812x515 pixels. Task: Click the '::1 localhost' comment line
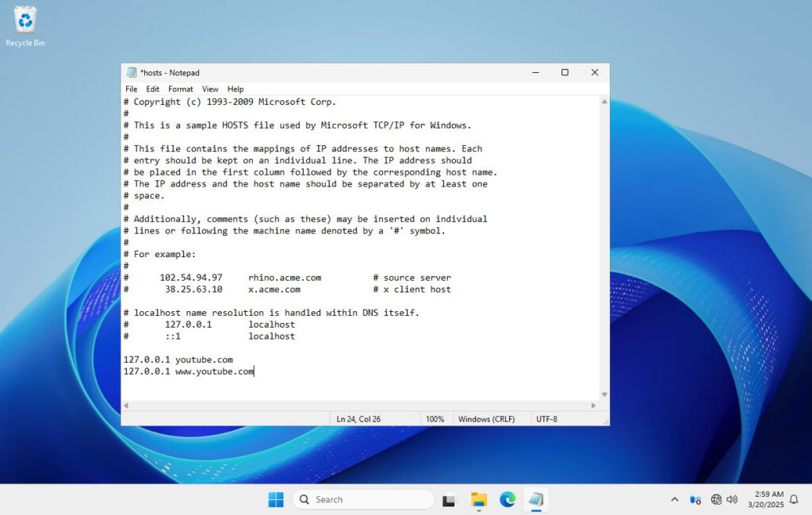click(209, 336)
